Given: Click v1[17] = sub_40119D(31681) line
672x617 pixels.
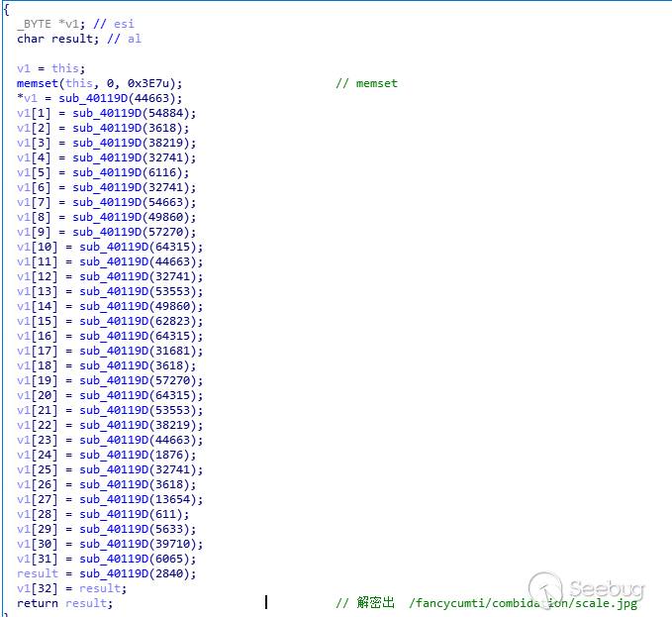Looking at the screenshot, I should (110, 352).
